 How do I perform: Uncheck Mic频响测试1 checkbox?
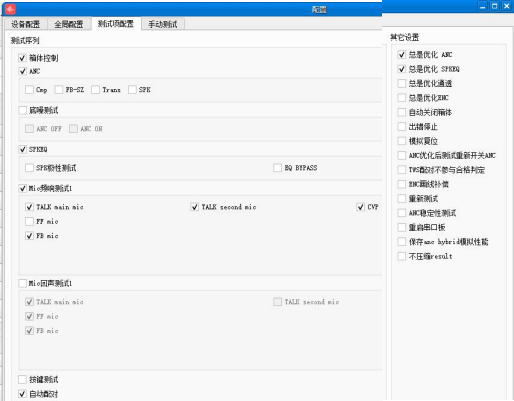tap(22, 188)
